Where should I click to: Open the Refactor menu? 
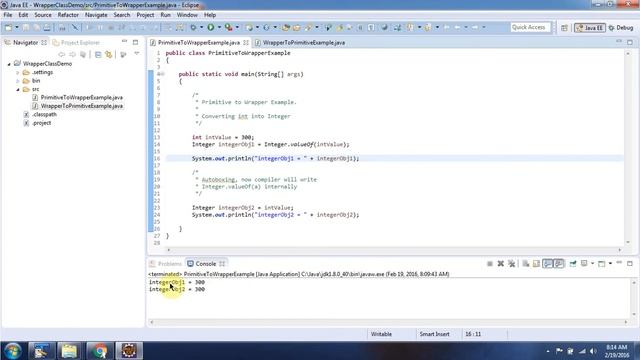[68, 15]
